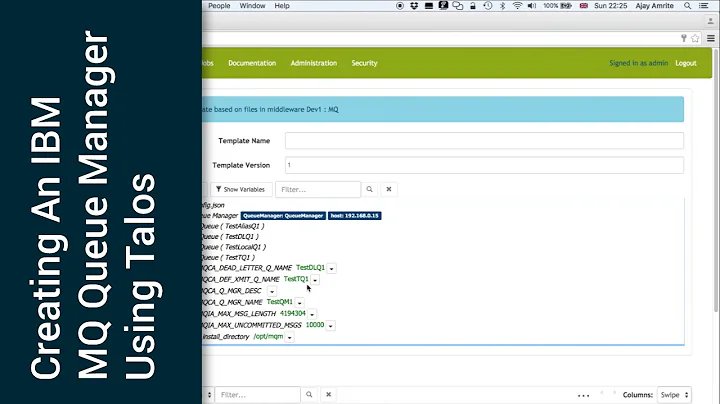Click the QueueManager: QueueManager badge

283,216
